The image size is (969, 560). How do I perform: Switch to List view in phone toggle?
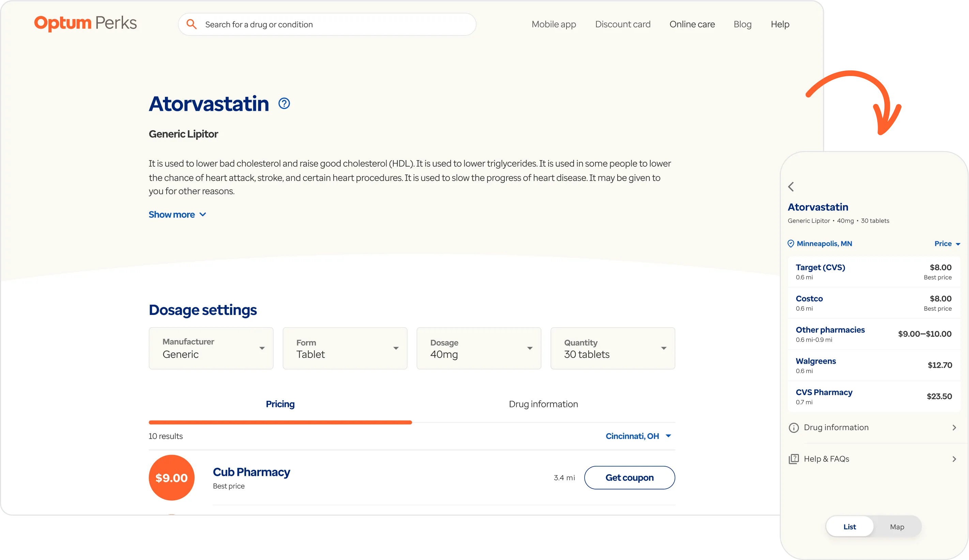click(x=849, y=527)
